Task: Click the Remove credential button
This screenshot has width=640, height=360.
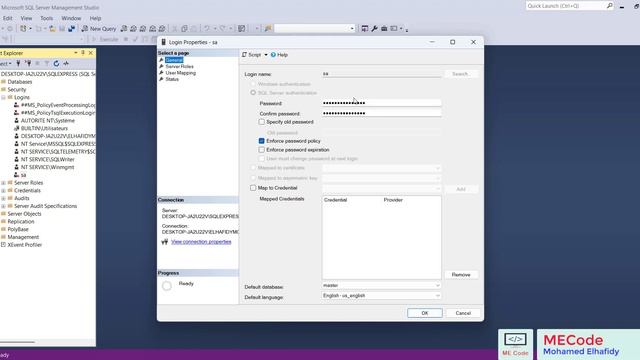Action: (x=461, y=275)
